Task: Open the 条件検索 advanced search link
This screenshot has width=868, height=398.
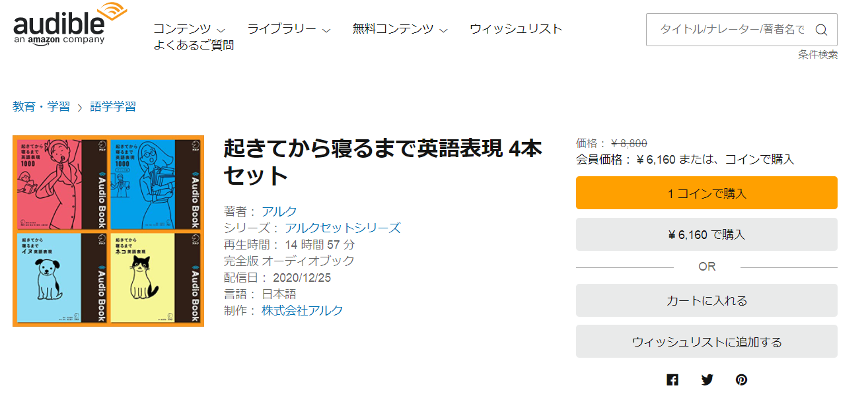Action: (818, 55)
